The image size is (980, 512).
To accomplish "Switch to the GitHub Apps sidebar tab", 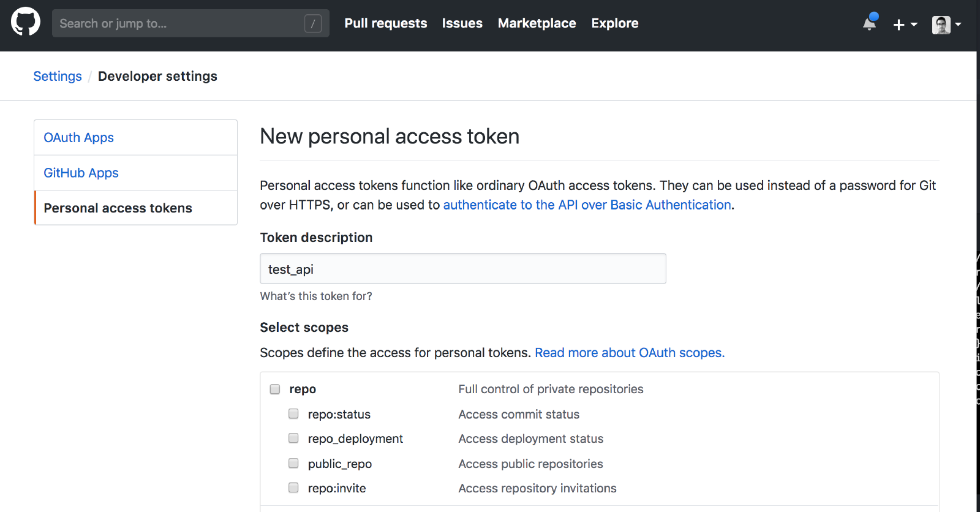I will (81, 173).
